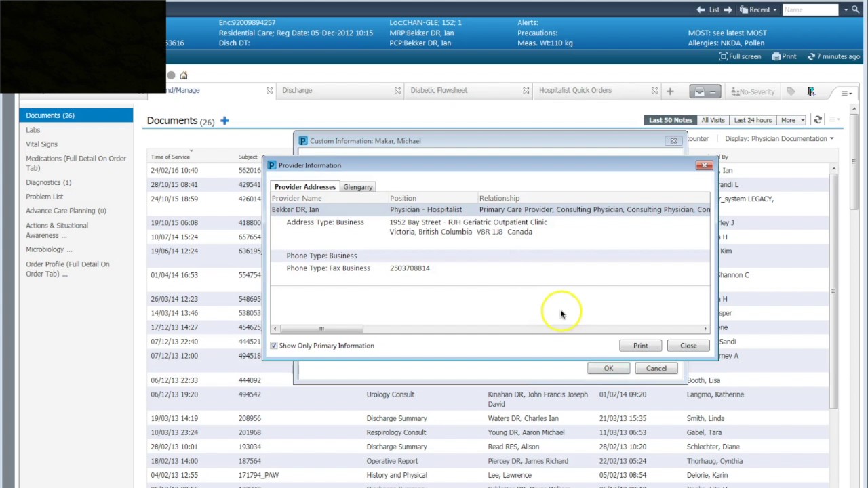Screen dimensions: 868x488
Task: Click left arrow of dialog horizontal scrollbar
Action: pos(275,329)
